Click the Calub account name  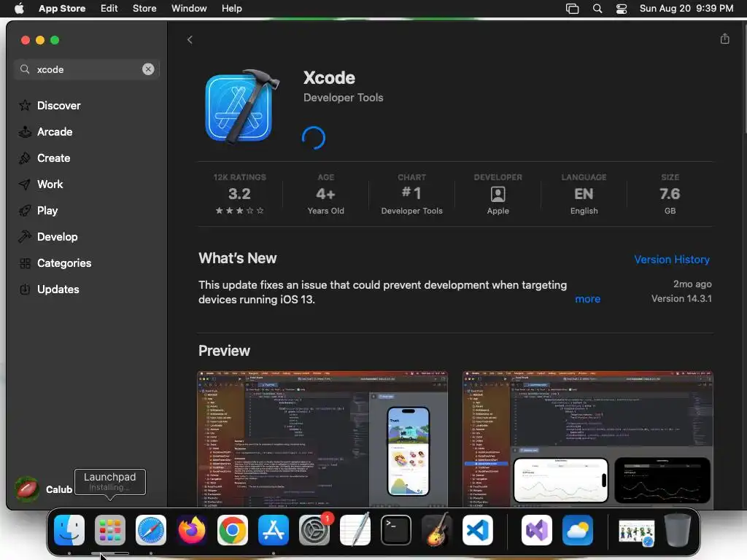(x=58, y=489)
